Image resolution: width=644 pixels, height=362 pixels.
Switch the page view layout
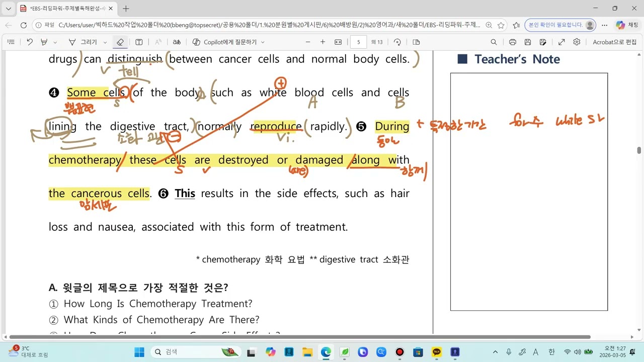click(416, 42)
